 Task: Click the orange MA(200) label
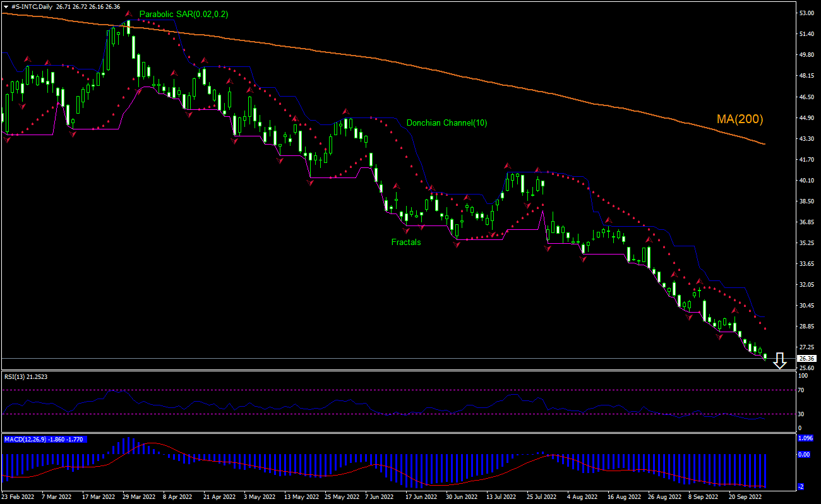[x=740, y=119]
